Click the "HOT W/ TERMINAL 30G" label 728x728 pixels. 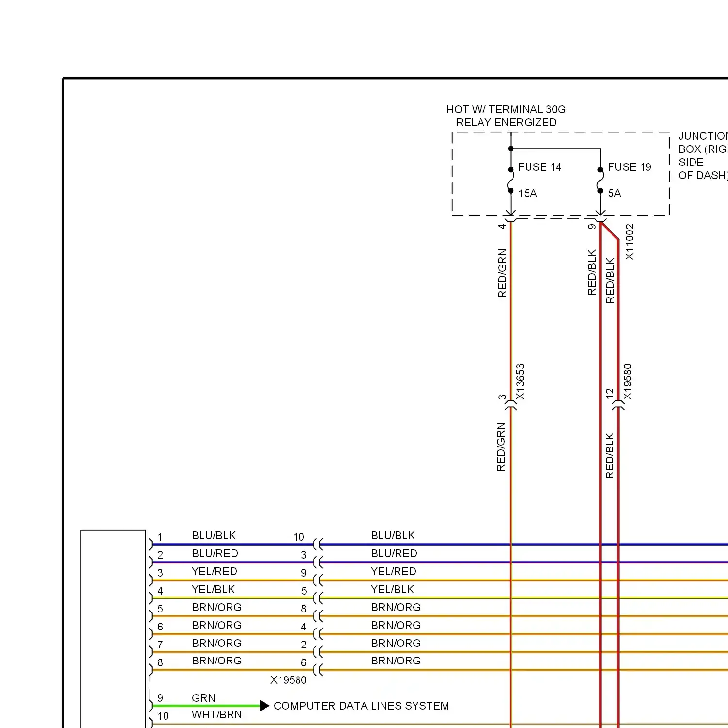tap(506, 109)
